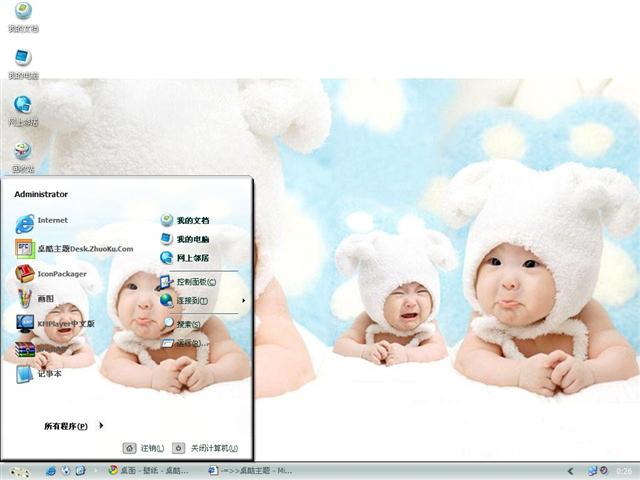640x480 pixels.
Task: Click the Start button on taskbar
Action: click(x=20, y=471)
